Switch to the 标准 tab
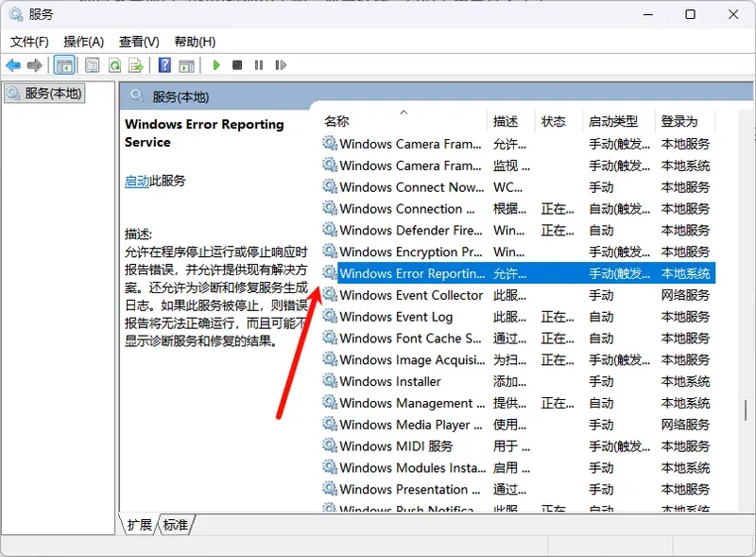Image resolution: width=756 pixels, height=557 pixels. (175, 525)
